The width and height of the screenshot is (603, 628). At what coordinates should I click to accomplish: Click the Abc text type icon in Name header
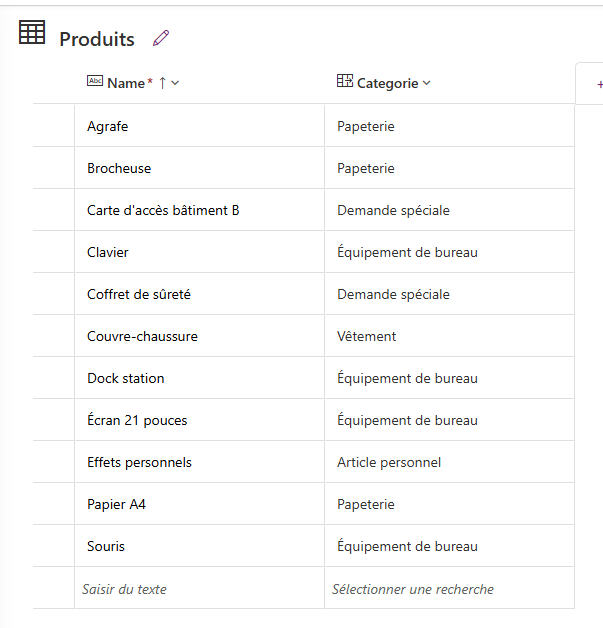click(x=95, y=81)
